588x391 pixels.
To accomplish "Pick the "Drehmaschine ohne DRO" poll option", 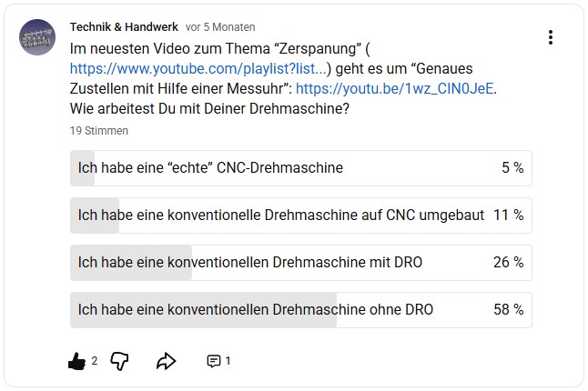I will [300, 310].
